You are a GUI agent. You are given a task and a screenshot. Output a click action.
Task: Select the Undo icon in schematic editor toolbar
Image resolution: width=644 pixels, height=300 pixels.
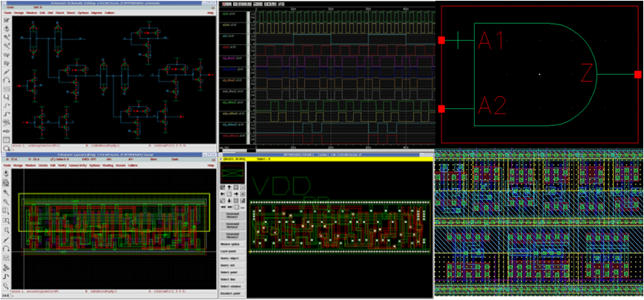[x=6, y=79]
